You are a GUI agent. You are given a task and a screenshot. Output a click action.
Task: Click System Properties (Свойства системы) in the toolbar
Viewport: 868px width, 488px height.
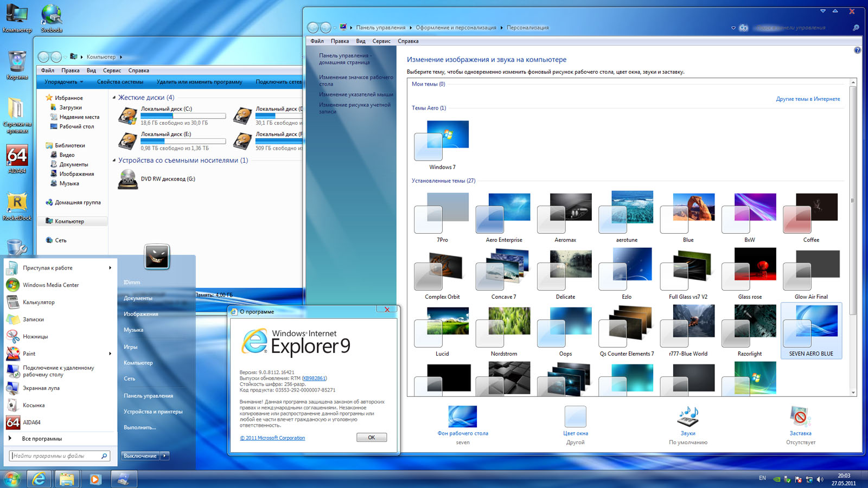point(120,82)
